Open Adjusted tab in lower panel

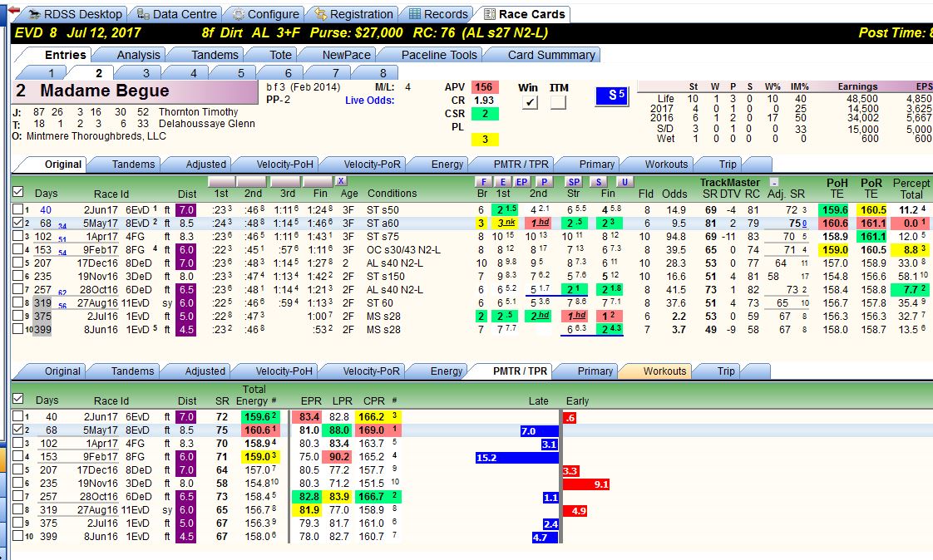(x=205, y=371)
